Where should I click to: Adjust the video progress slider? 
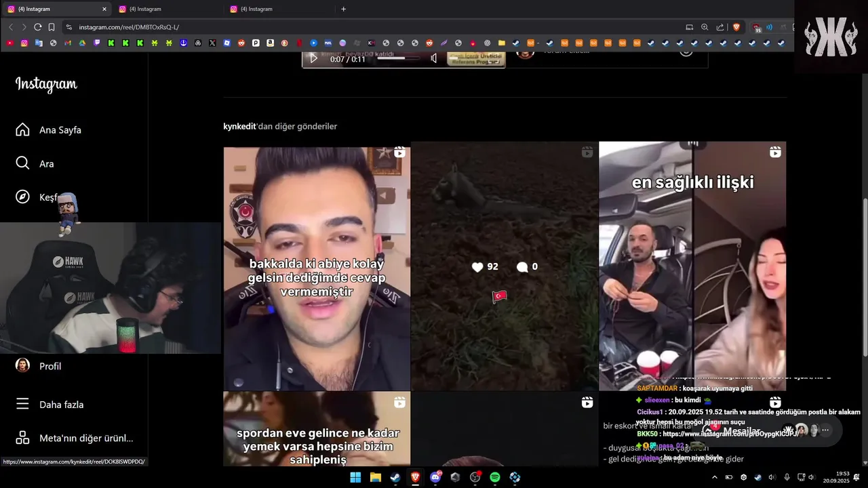[x=397, y=59]
